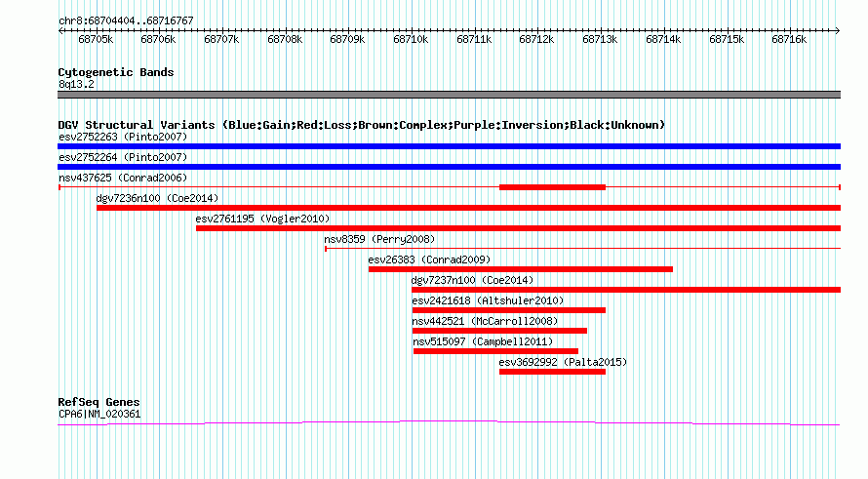Click the 68709k ruler tick label
Screen dimensions: 868x479
(347, 39)
